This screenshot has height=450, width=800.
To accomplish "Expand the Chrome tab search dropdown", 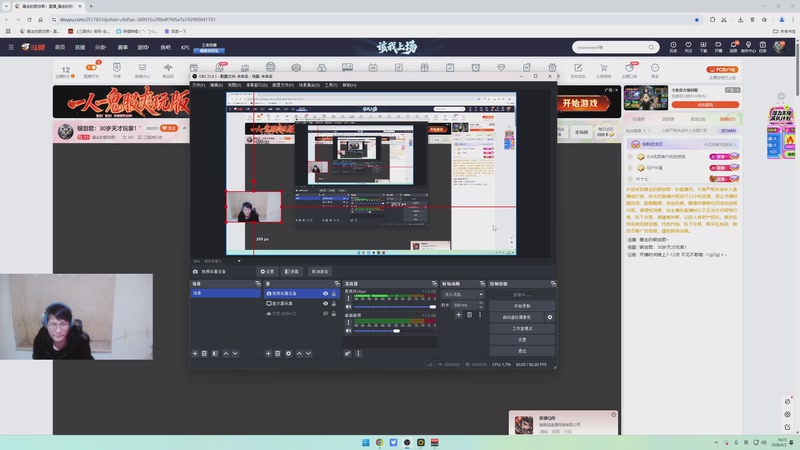I will (x=6, y=6).
